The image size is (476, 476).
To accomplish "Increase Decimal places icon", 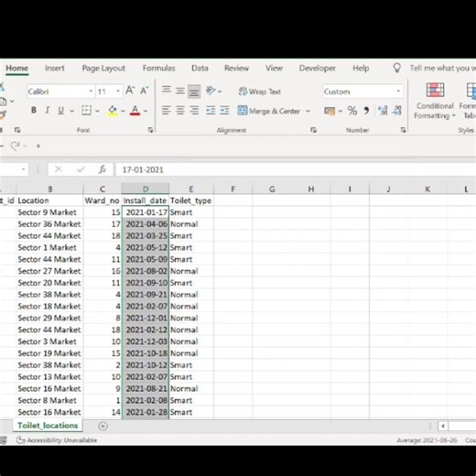I will point(383,111).
